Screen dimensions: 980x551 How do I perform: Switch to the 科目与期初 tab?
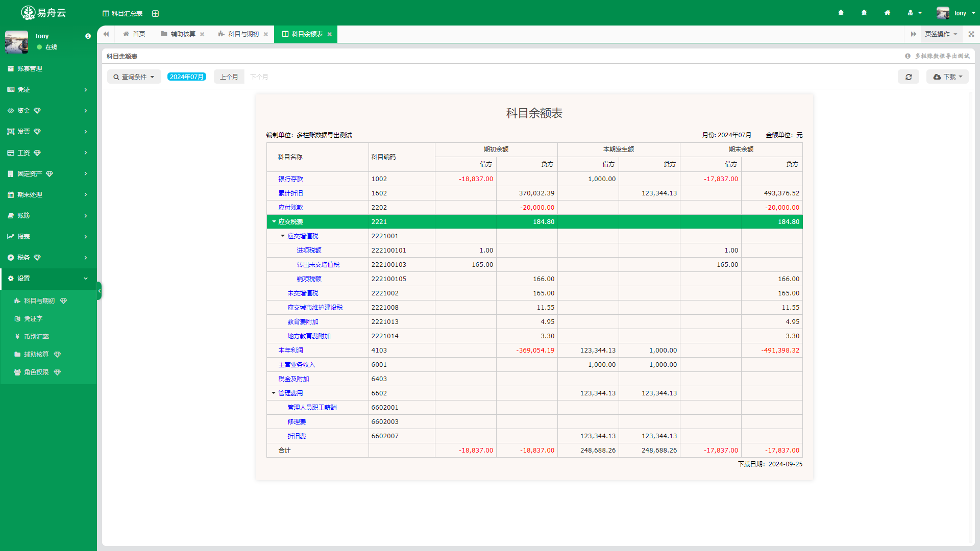pyautogui.click(x=238, y=34)
